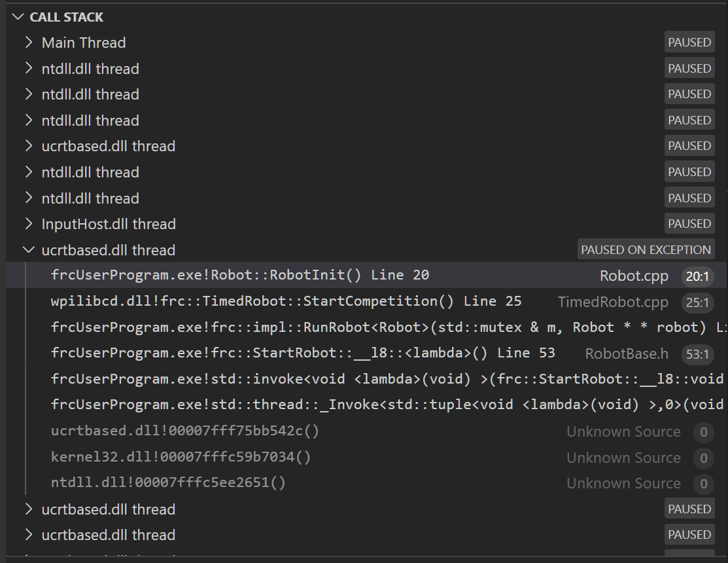Collapse the CALL STACK panel
The image size is (728, 563).
point(17,17)
